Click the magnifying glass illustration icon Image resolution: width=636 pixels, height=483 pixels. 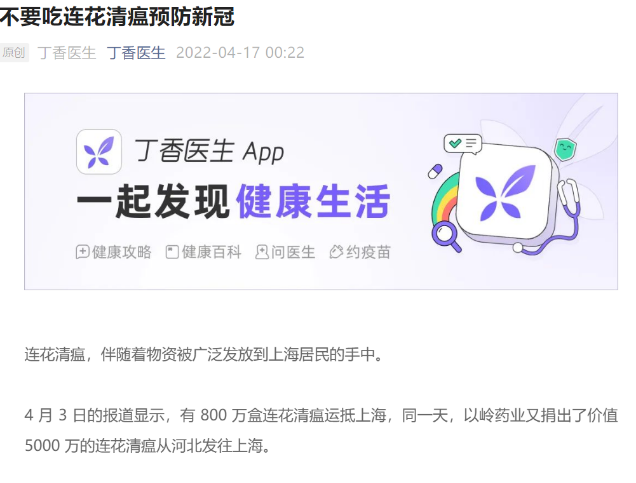point(446,238)
